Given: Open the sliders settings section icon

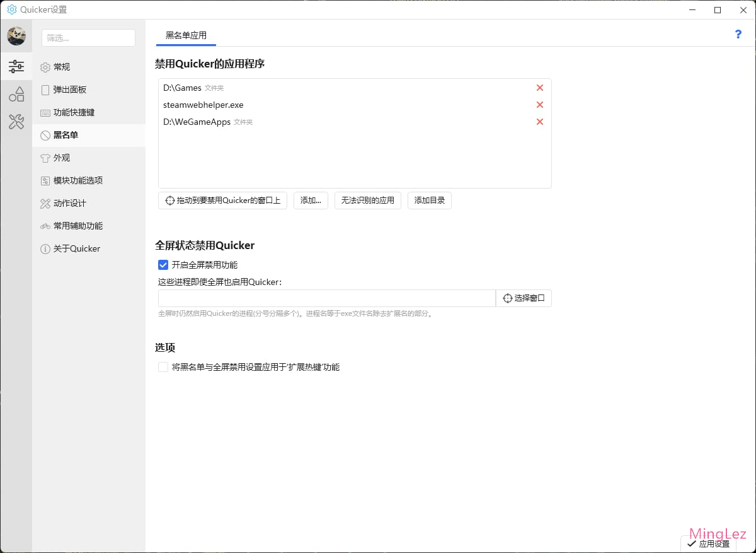Looking at the screenshot, I should coord(16,66).
